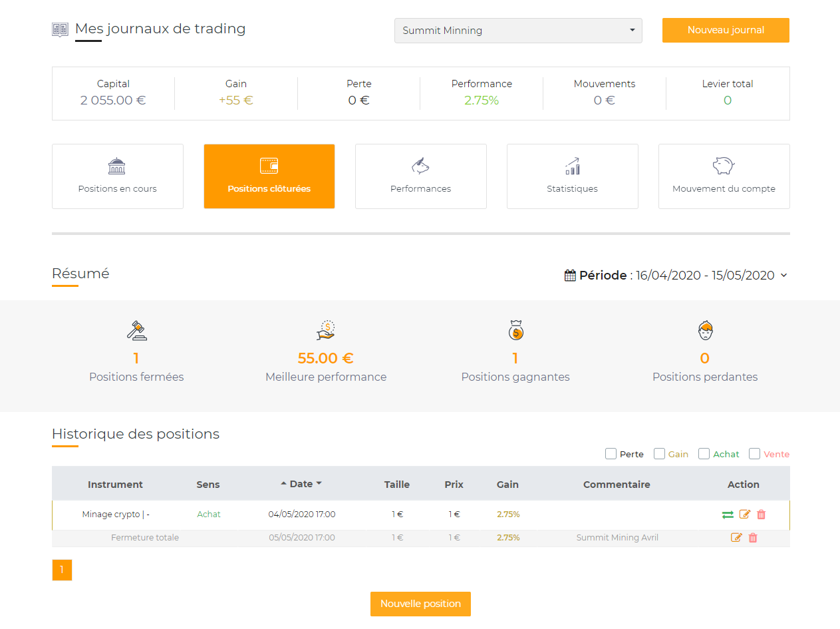Viewport: 840px width, 629px height.
Task: Click the piggy bank icon on Mouvement du compte
Action: point(724,166)
